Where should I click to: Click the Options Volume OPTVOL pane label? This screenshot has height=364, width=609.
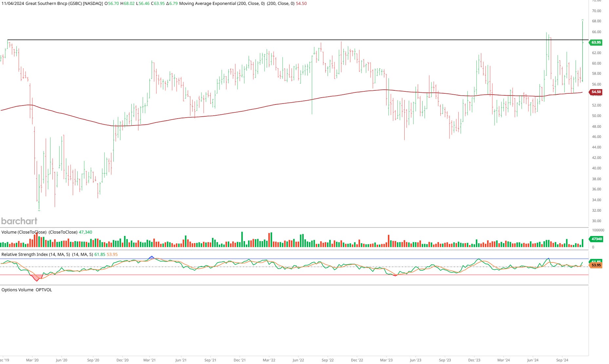pos(27,290)
